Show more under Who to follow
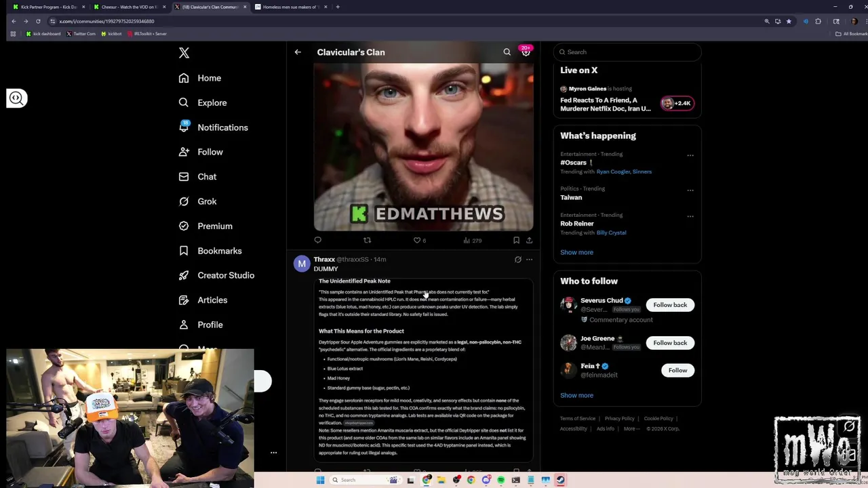This screenshot has height=488, width=868. 576,395
